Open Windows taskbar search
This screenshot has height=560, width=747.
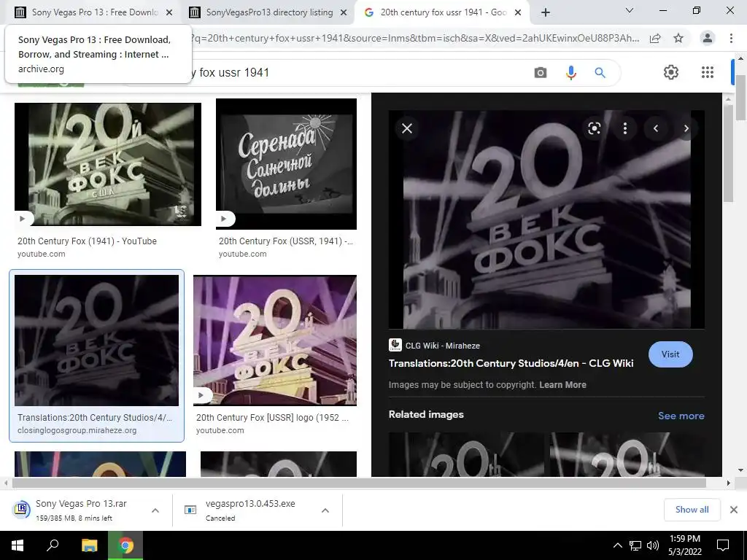point(53,545)
